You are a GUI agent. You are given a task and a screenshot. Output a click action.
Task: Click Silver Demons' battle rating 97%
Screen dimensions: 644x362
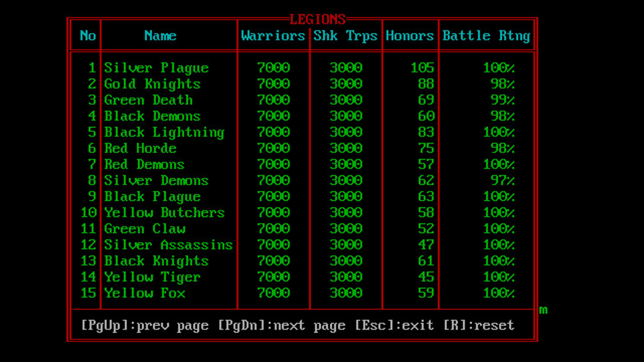point(502,181)
